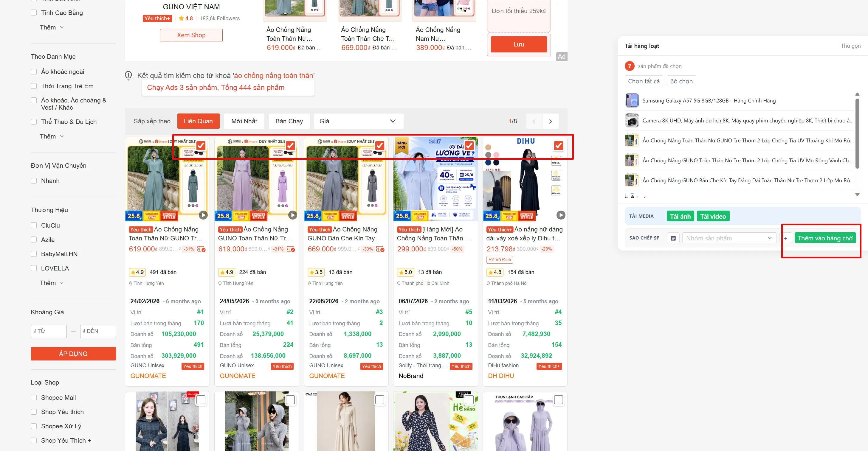Open the Nhóm sản phẩm dropdown

[729, 238]
